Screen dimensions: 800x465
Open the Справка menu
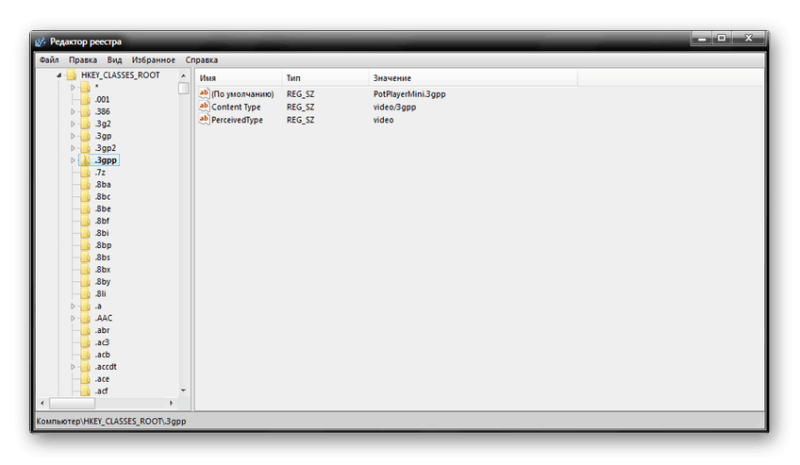click(202, 60)
